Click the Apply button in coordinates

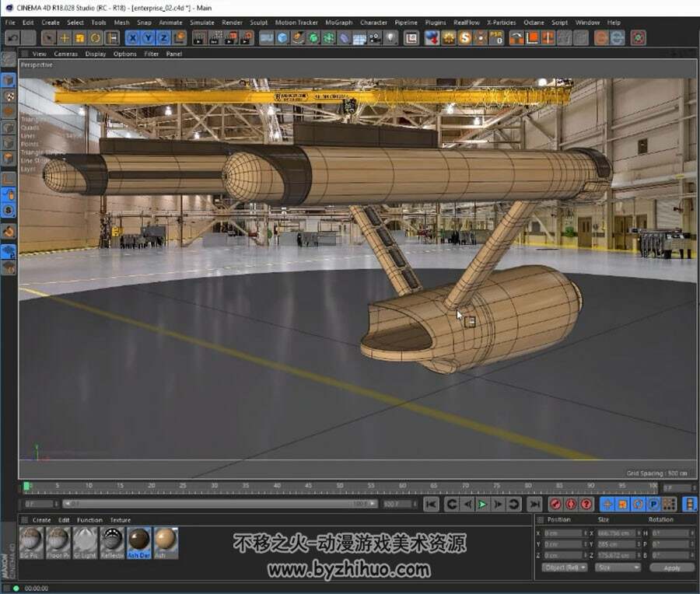tap(672, 568)
